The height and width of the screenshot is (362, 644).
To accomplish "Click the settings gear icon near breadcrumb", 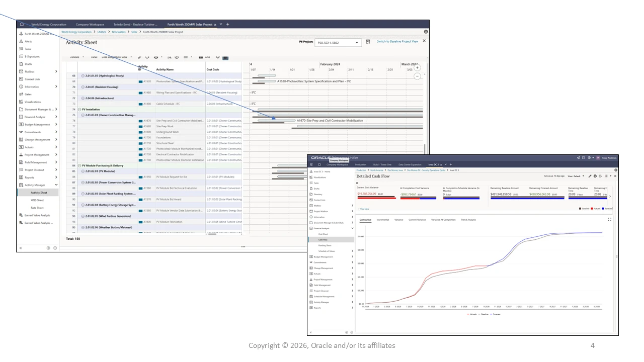I will coord(426,32).
